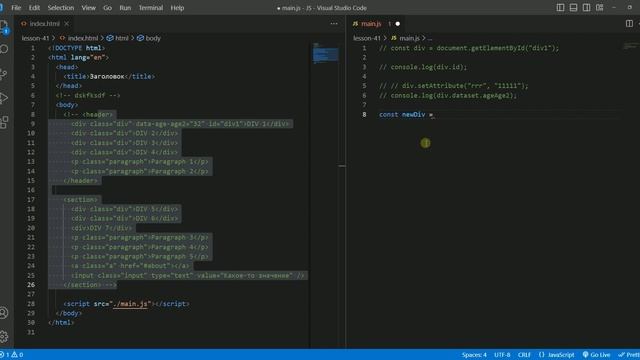640x360 pixels.
Task: Place cursor after 'const newDiv =' on line 8
Action: tap(433, 115)
